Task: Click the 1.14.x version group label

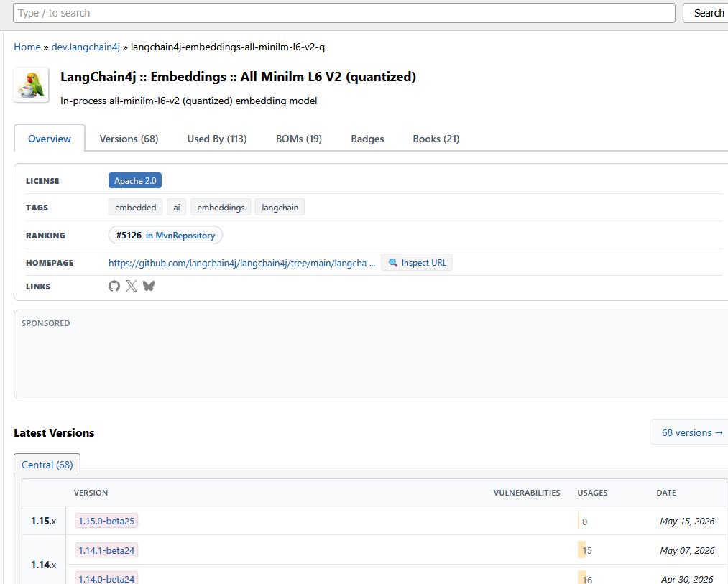Action: [44, 565]
